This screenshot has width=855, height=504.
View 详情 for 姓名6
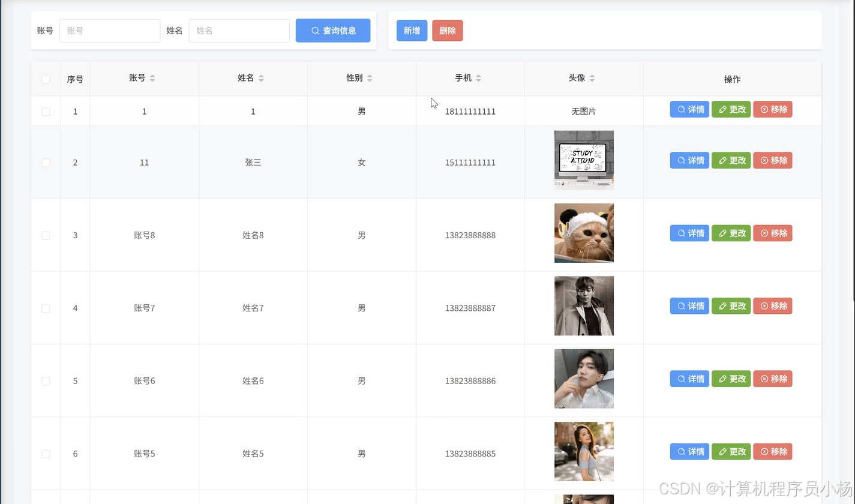tap(689, 379)
